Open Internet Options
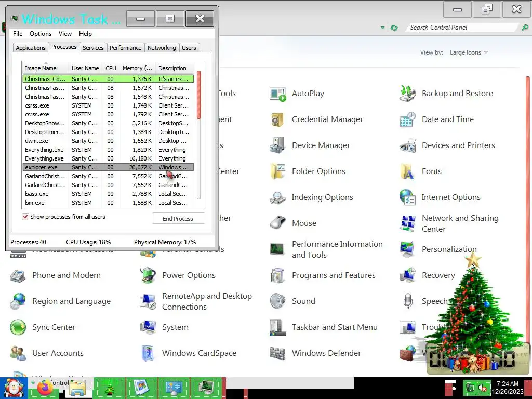 click(x=440, y=197)
